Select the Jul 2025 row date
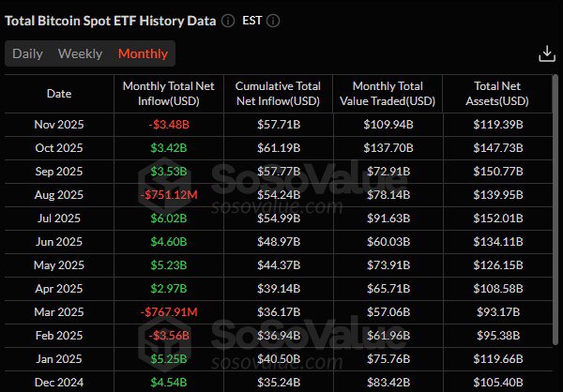 (58, 218)
